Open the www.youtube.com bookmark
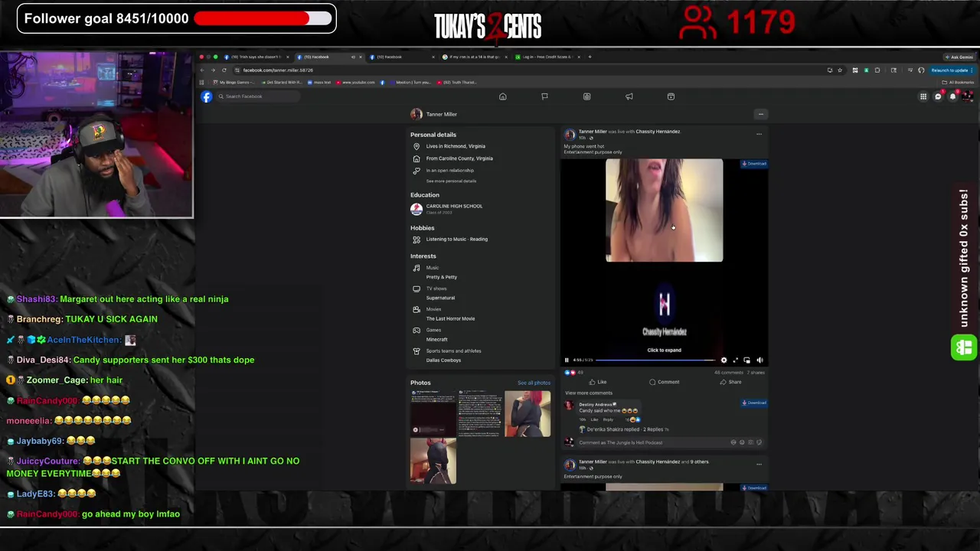This screenshot has width=980, height=551. [x=356, y=83]
